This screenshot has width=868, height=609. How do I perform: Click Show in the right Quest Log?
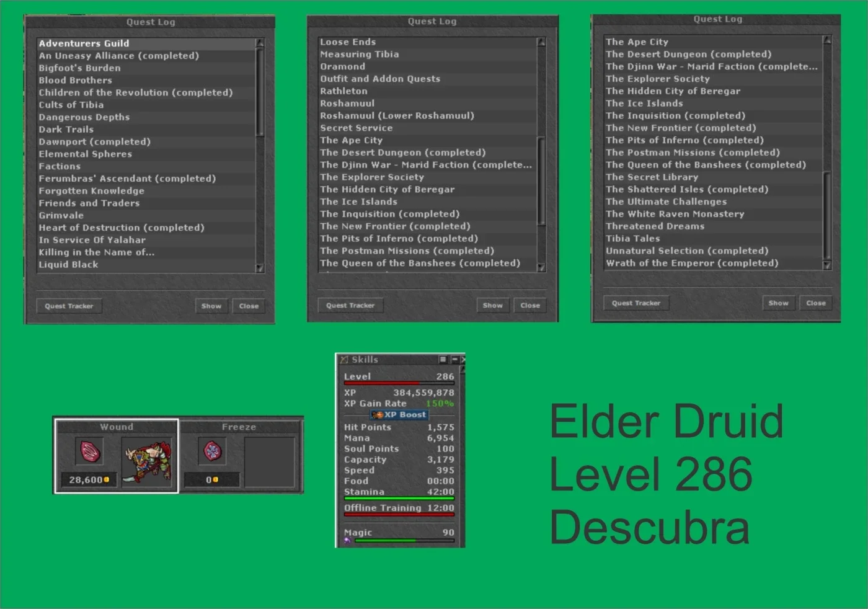coord(779,303)
